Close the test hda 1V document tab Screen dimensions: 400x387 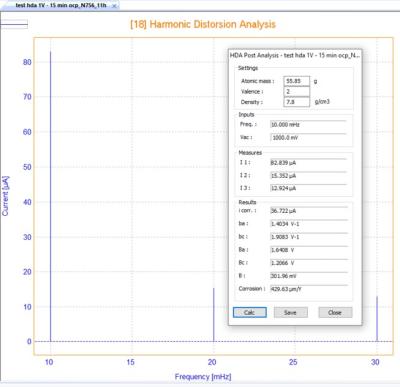point(114,6)
